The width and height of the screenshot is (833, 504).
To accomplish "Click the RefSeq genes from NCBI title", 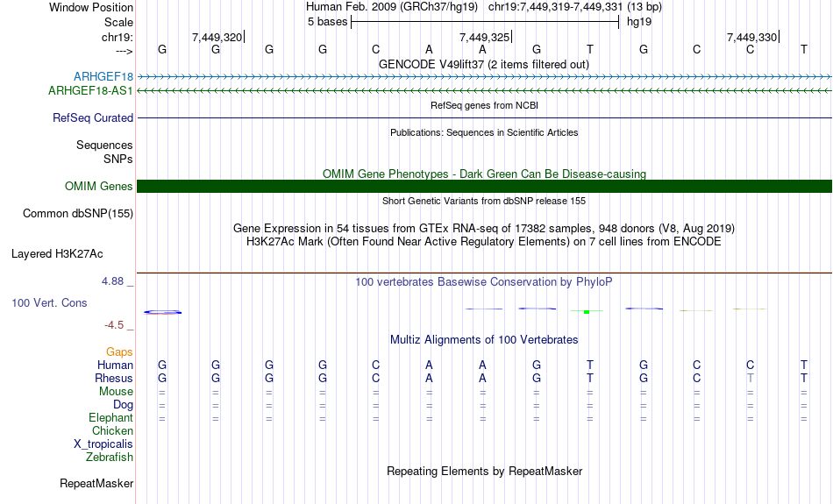I will tap(485, 105).
